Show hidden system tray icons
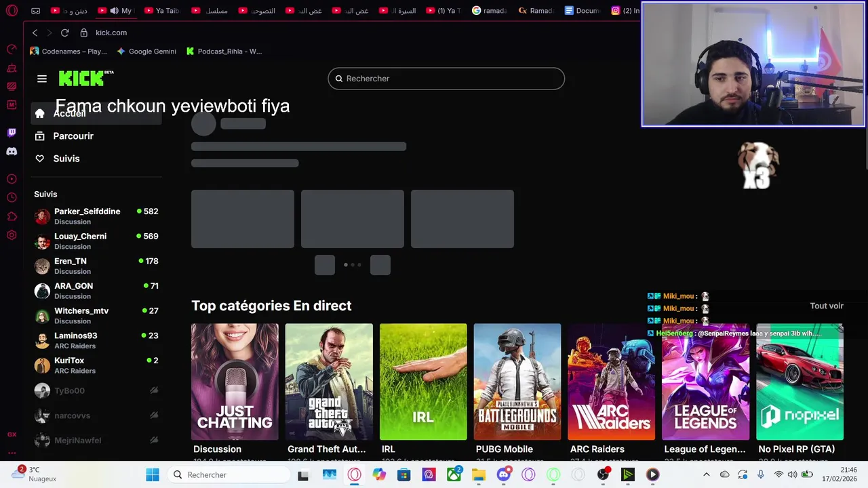The height and width of the screenshot is (488, 868). [706, 474]
